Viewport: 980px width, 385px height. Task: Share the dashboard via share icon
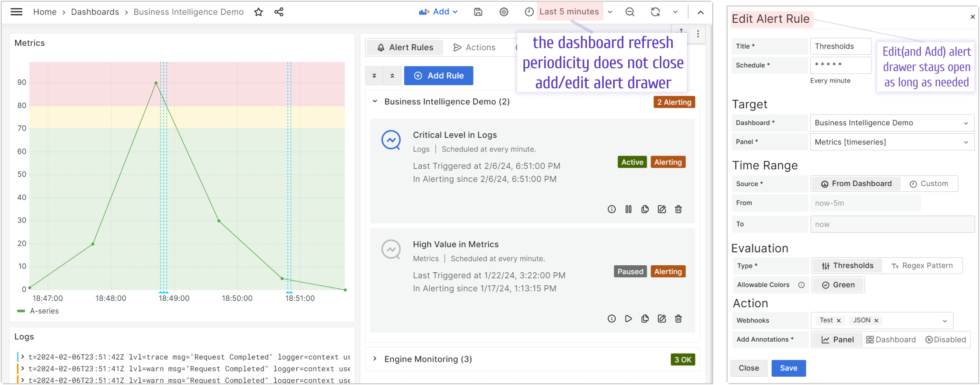(279, 12)
